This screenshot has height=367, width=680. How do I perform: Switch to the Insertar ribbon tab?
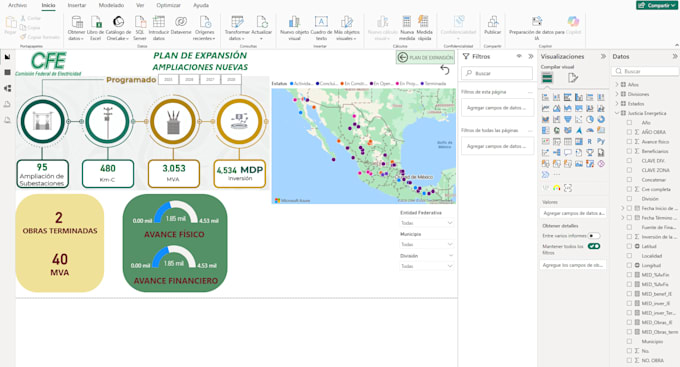tap(77, 5)
